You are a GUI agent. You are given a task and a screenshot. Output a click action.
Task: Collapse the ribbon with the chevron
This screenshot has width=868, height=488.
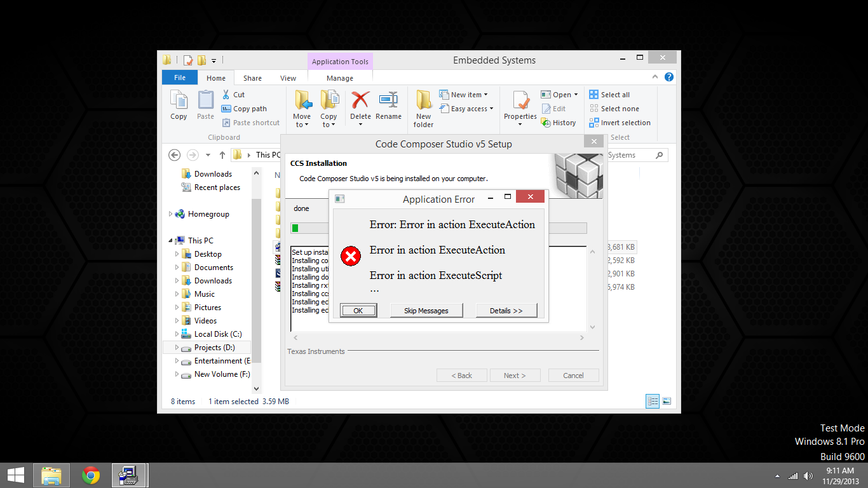pos(656,77)
